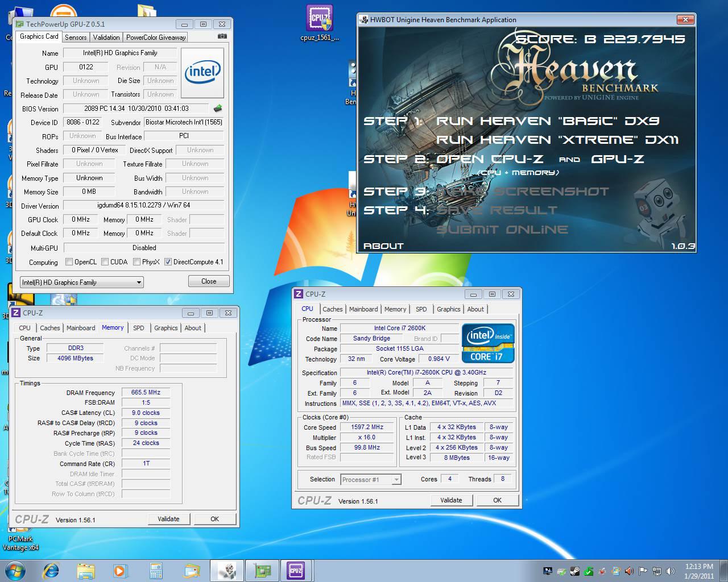Screen dimensions: 728x582
Task: Open Memory tab in CPU-Z processor window
Action: coord(395,309)
